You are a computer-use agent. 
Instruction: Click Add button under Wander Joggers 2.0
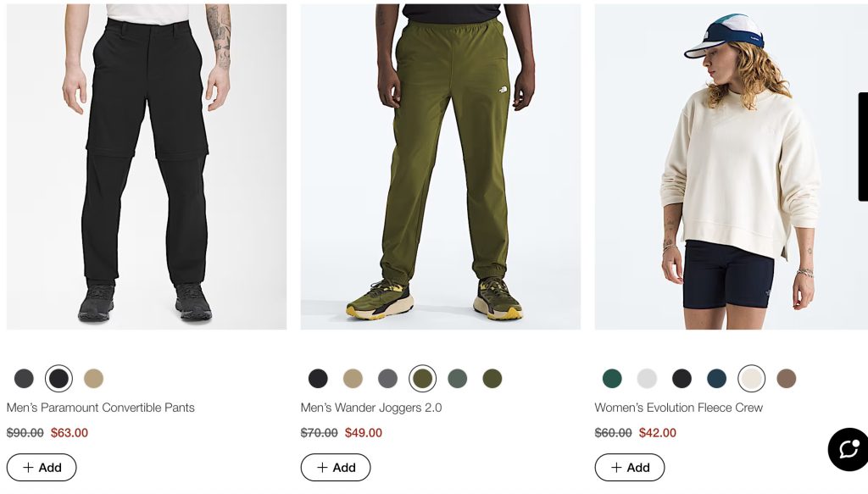click(x=336, y=468)
